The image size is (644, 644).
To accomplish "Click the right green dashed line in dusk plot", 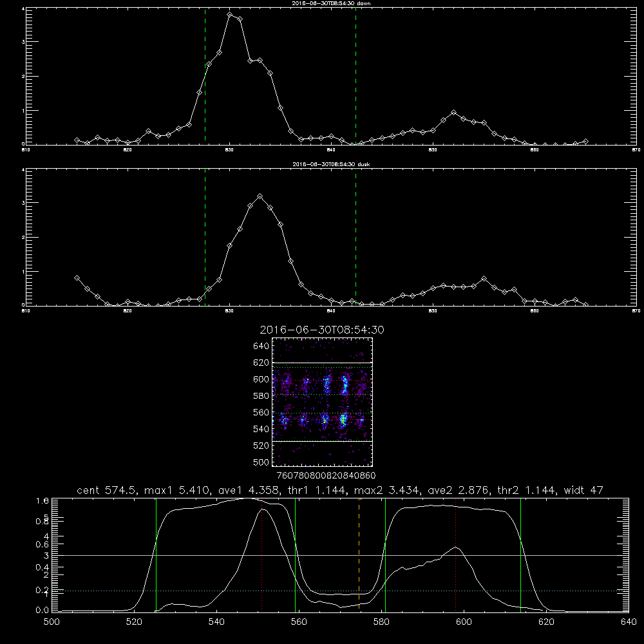I will (355, 238).
